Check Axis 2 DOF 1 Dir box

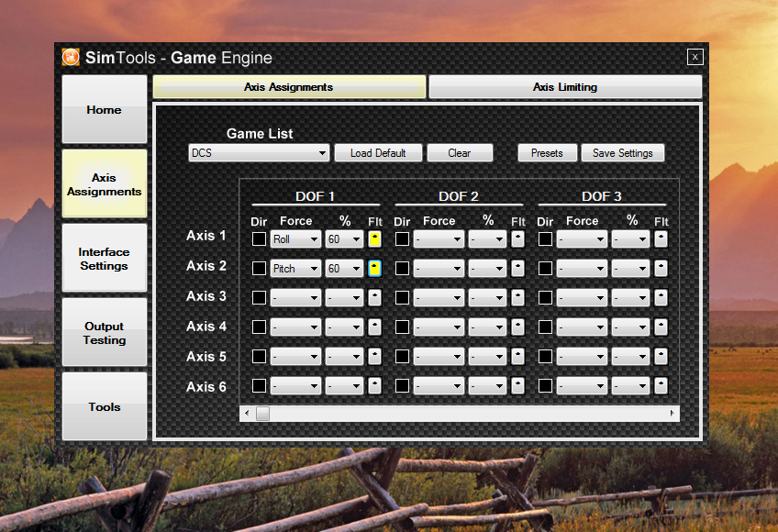[x=259, y=269]
